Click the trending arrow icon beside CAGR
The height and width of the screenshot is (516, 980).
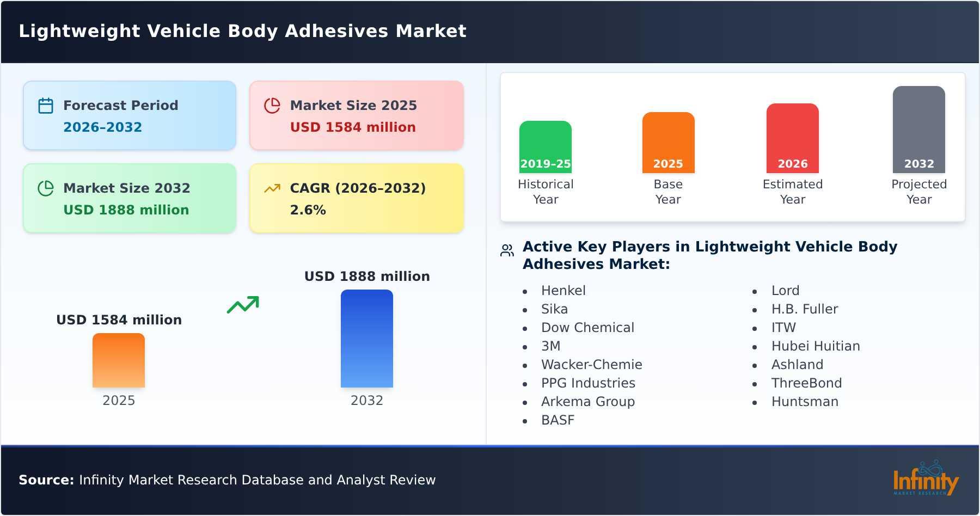click(x=272, y=188)
